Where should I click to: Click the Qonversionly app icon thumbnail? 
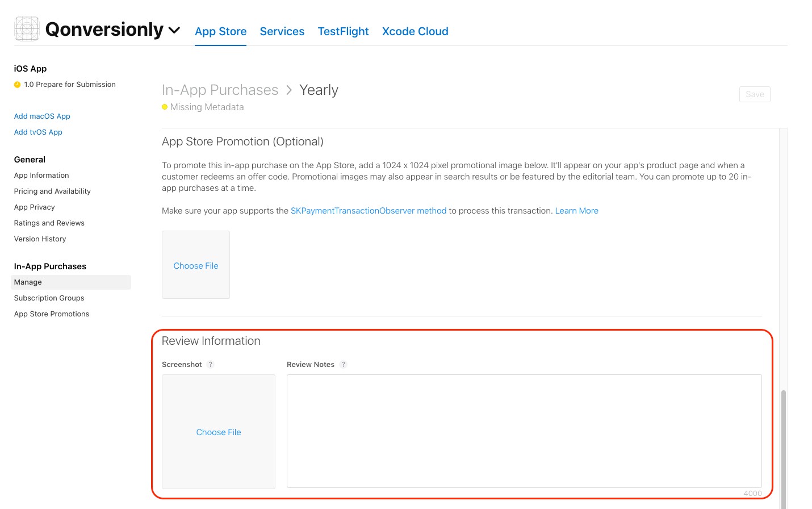click(26, 28)
